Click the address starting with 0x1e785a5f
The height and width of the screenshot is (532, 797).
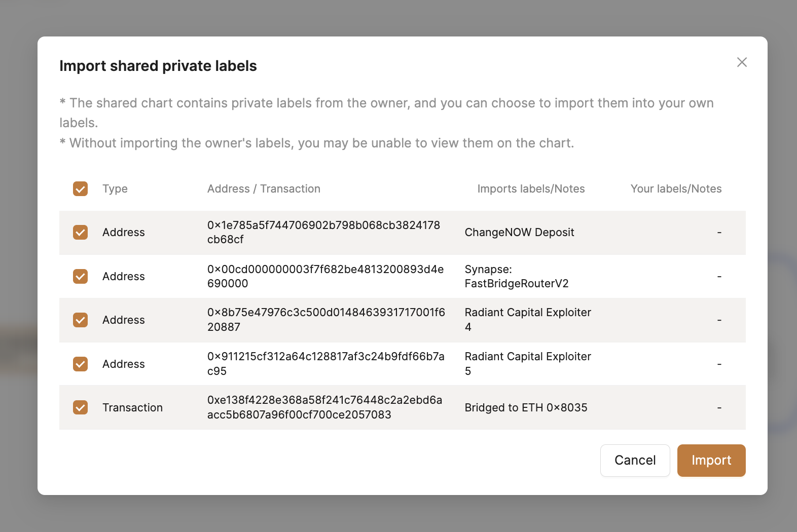pyautogui.click(x=323, y=232)
